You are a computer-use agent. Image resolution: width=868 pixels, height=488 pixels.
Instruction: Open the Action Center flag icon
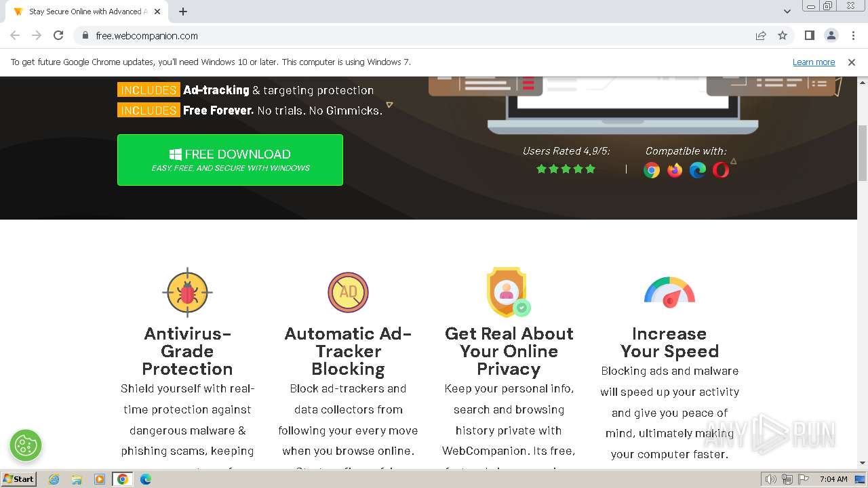pyautogui.click(x=803, y=479)
